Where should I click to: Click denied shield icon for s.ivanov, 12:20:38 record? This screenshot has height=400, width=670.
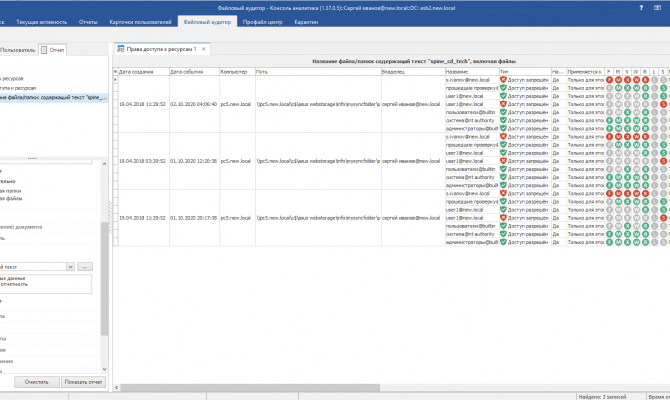(503, 137)
